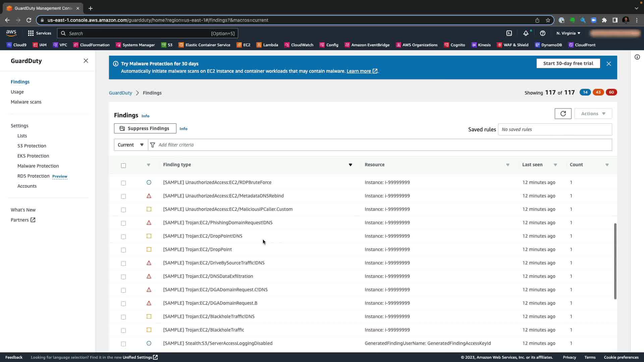The image size is (644, 362).
Task: Start the 30-day free trial
Action: pyautogui.click(x=568, y=63)
